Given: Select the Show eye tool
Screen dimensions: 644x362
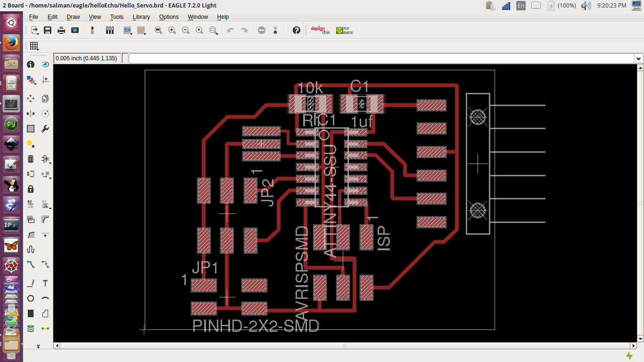Looking at the screenshot, I should pyautogui.click(x=45, y=64).
